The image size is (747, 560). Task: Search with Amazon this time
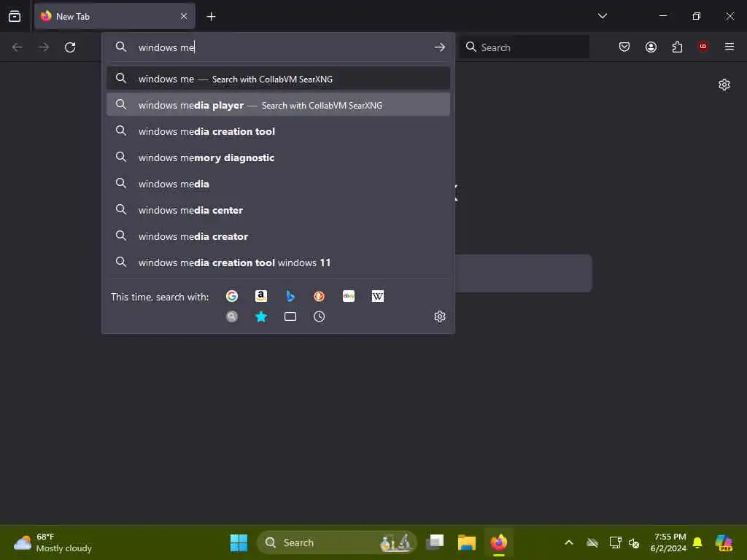pyautogui.click(x=261, y=296)
